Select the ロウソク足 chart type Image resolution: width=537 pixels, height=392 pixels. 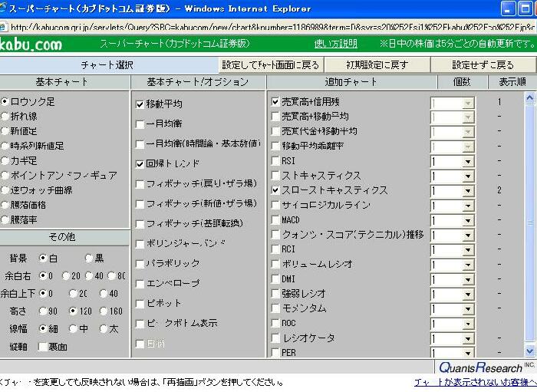5,102
